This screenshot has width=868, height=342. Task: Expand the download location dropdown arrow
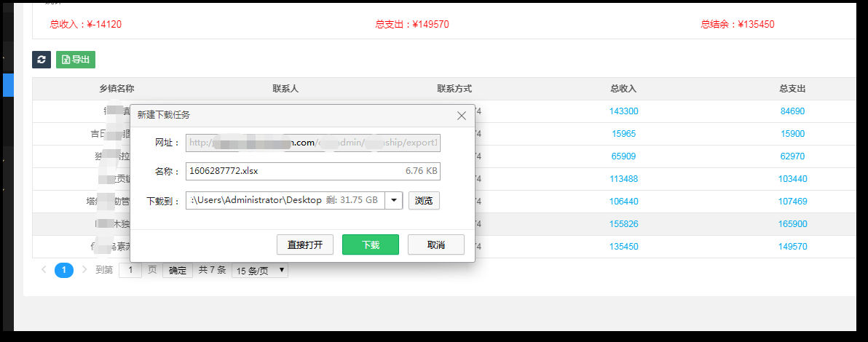(393, 200)
